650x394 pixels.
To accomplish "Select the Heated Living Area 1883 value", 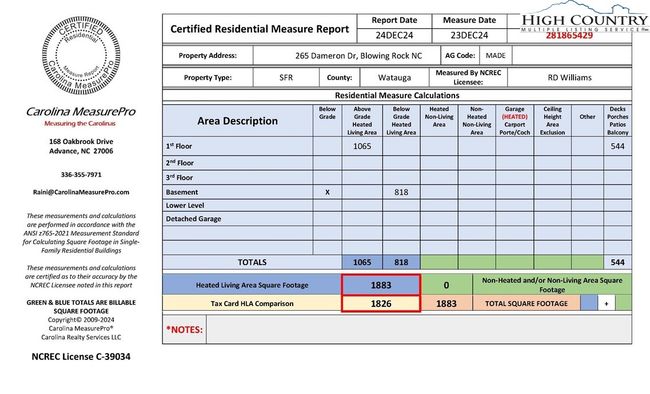I will point(381,285).
